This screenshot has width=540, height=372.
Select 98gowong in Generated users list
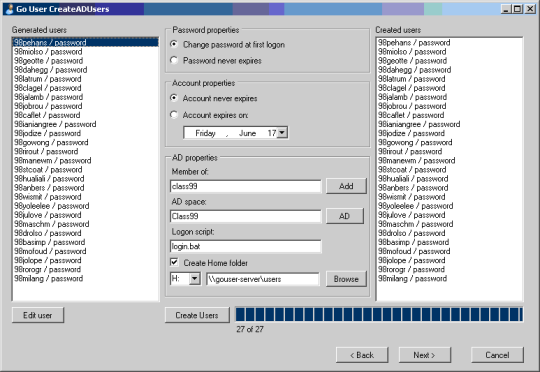tap(85, 142)
